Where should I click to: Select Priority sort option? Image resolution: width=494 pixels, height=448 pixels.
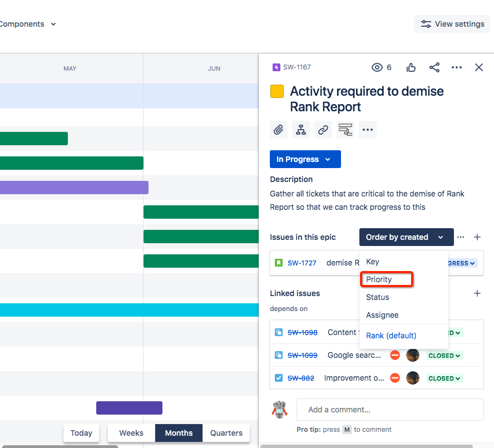pyautogui.click(x=403, y=279)
